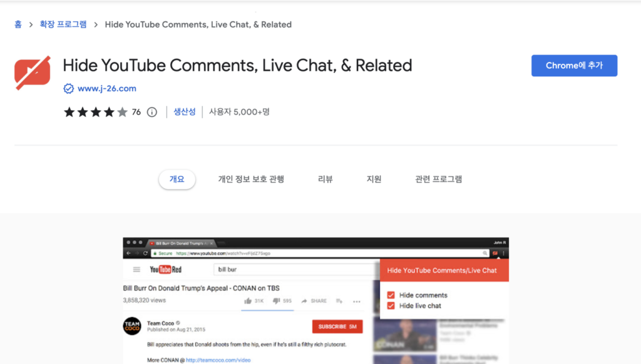This screenshot has width=641, height=364.
Task: Click the extension toolbar icon in preview
Action: 495,253
